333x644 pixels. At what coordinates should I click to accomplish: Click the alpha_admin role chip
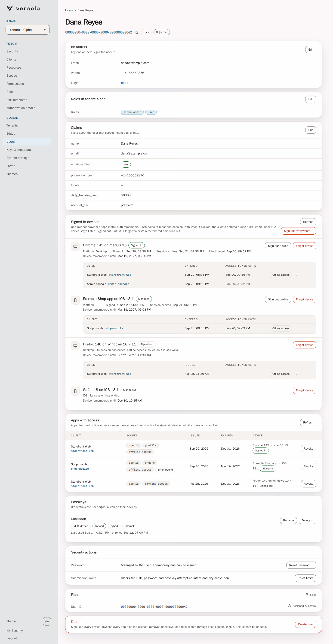click(x=132, y=112)
